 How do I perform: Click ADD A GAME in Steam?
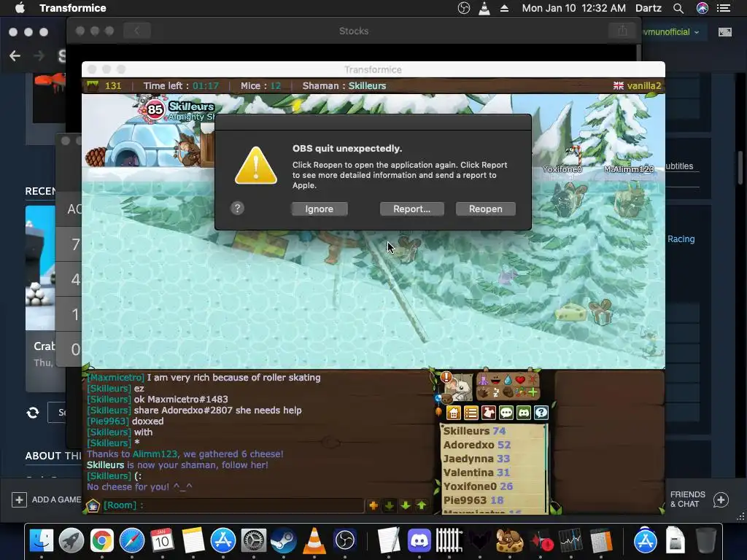pos(46,499)
